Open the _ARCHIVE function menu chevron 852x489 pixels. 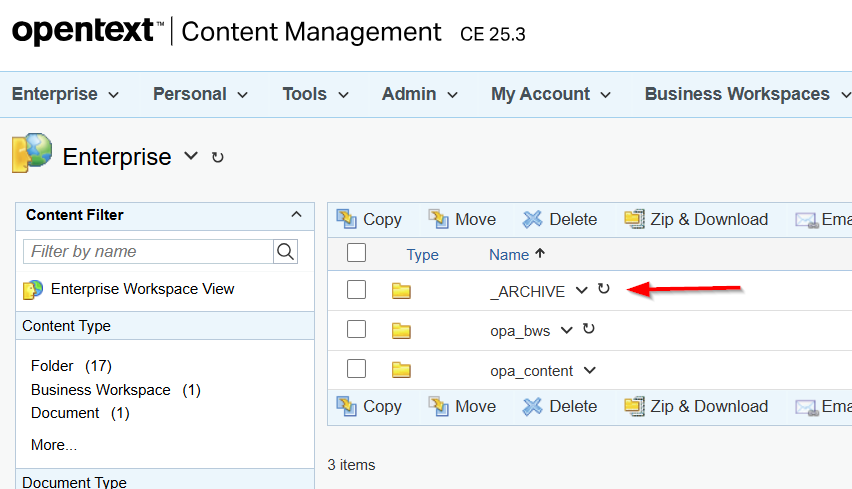point(581,290)
